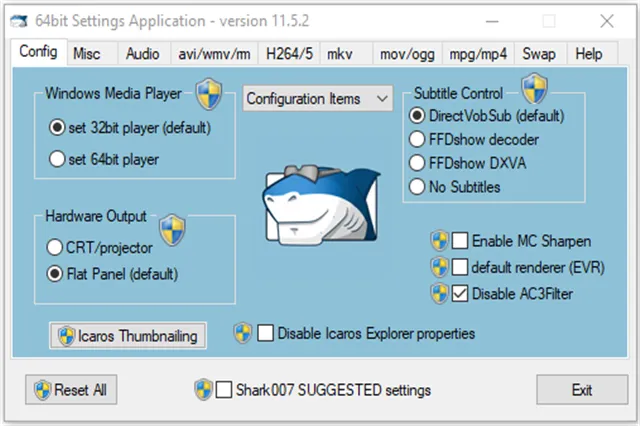
Task: Open the Configuration Items dropdown
Action: (318, 98)
